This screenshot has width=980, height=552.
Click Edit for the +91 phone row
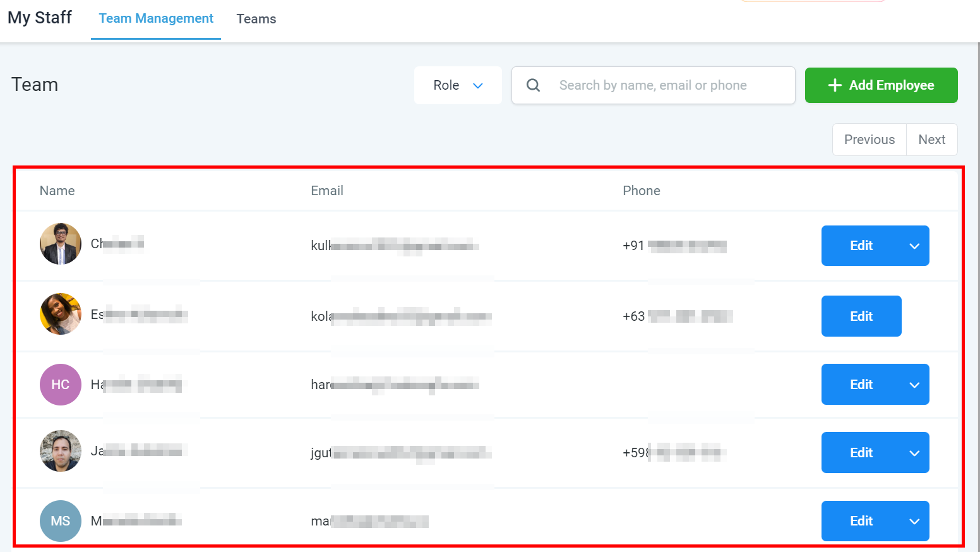coord(861,246)
